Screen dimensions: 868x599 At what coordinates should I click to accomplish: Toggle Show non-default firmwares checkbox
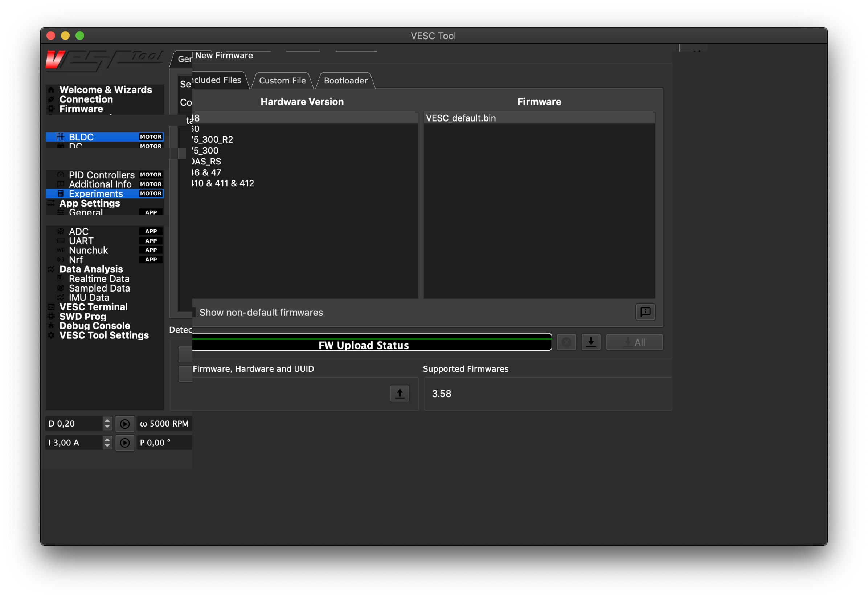(x=194, y=312)
